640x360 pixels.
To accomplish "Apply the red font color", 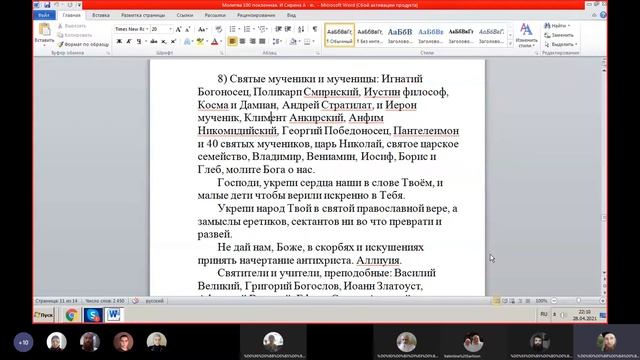I will click(x=216, y=41).
